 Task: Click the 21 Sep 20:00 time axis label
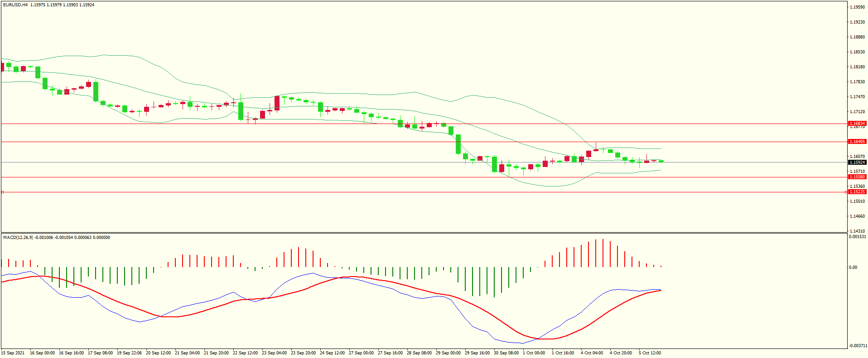[x=216, y=353]
